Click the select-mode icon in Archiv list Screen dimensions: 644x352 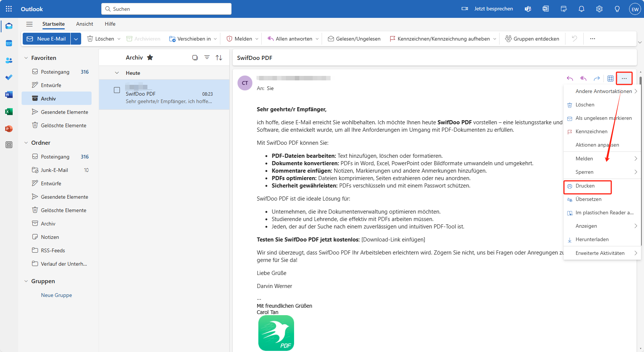click(x=195, y=58)
